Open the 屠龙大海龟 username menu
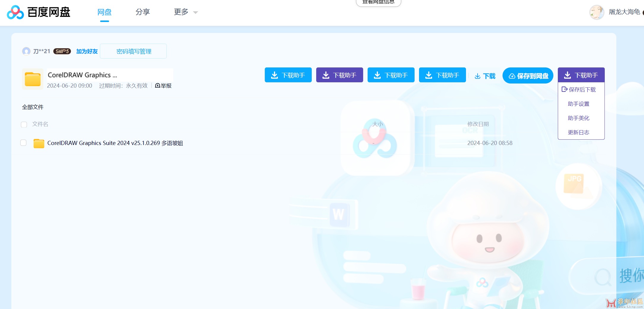The height and width of the screenshot is (309, 644). click(624, 12)
